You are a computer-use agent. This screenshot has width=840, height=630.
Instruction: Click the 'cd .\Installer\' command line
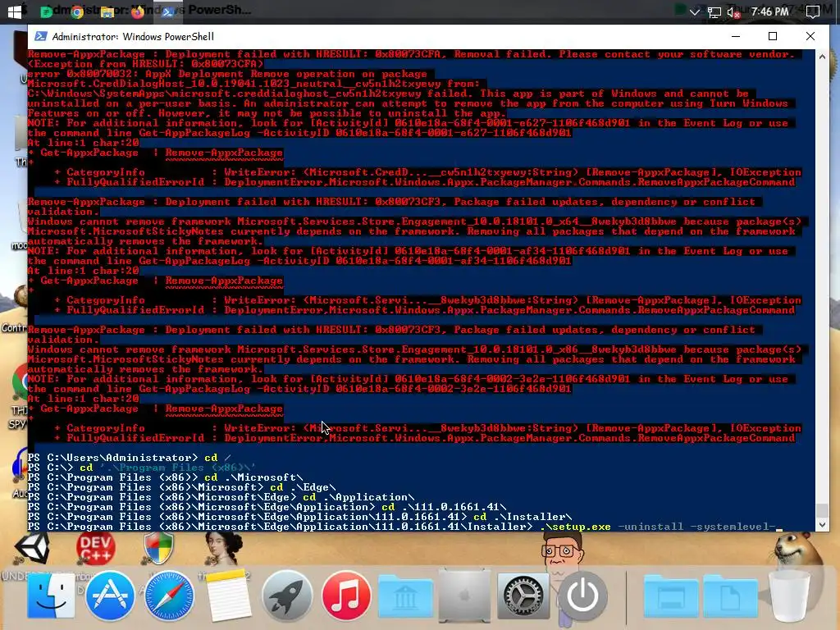pos(523,517)
